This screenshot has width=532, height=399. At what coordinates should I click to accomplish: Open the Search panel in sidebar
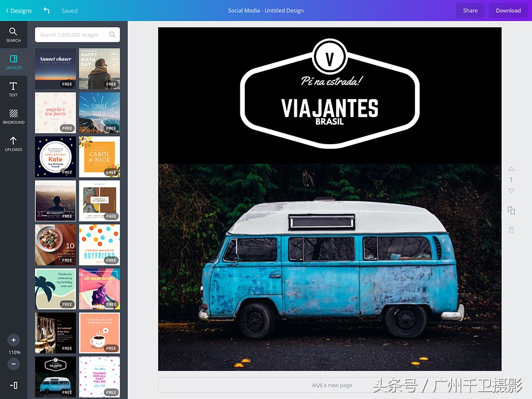click(x=13, y=35)
